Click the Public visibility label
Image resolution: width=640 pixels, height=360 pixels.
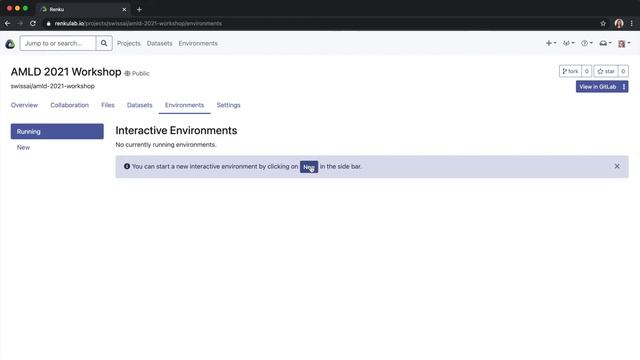coord(137,73)
